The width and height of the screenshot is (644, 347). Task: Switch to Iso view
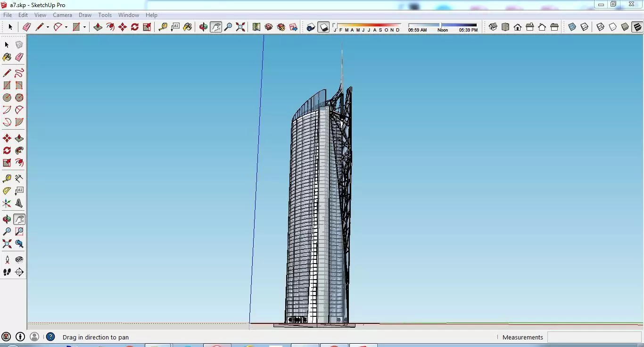point(493,27)
